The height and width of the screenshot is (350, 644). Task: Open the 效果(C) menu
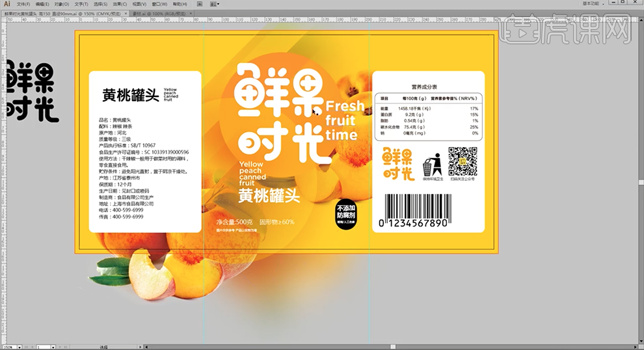(120, 4)
